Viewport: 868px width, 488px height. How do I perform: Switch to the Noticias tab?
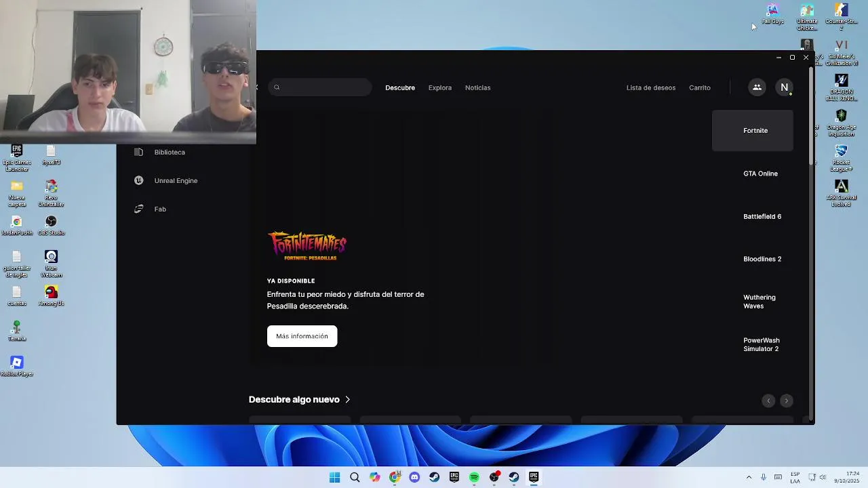point(478,87)
